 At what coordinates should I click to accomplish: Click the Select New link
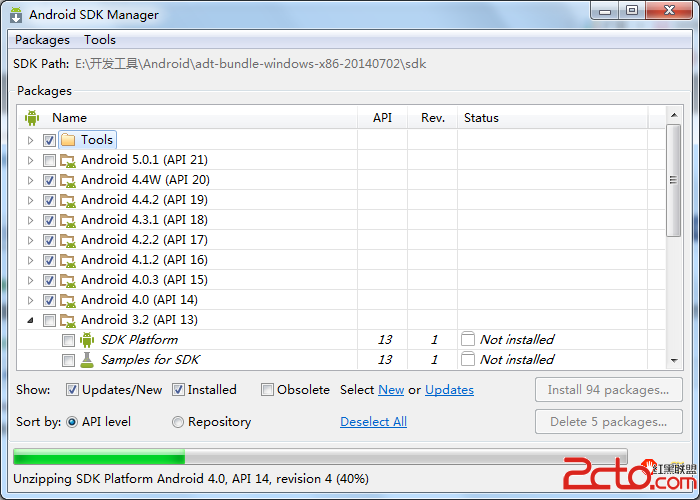(391, 390)
